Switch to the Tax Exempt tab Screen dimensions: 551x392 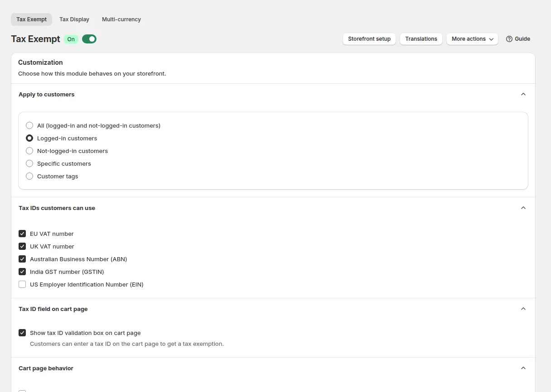point(31,19)
